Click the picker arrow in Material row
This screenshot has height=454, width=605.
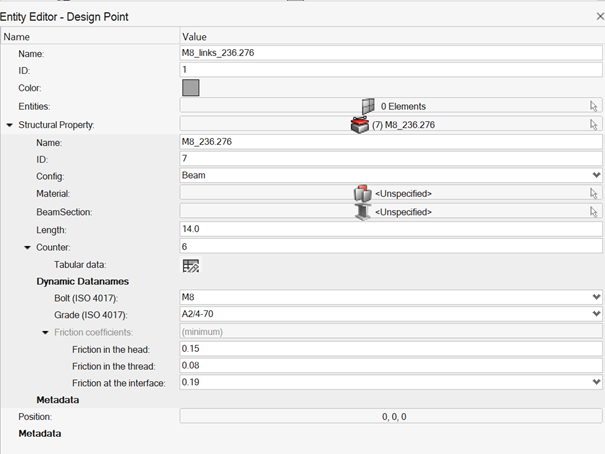click(x=594, y=193)
